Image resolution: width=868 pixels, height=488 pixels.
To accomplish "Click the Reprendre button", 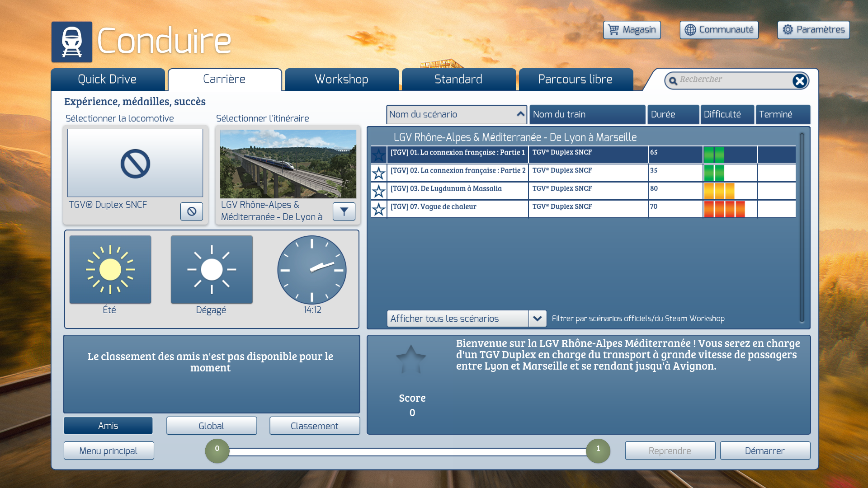I will click(x=670, y=450).
